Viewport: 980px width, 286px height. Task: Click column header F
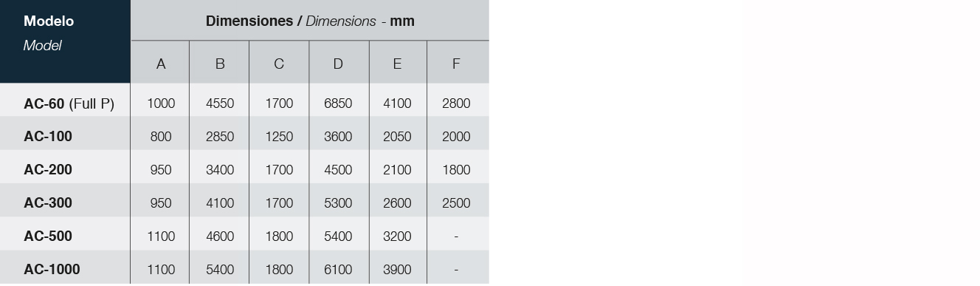click(456, 64)
